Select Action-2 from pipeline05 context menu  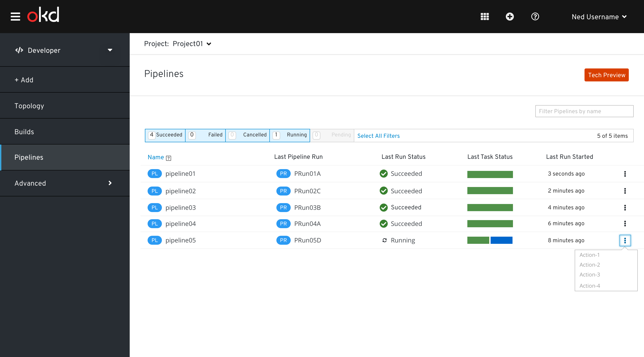pyautogui.click(x=590, y=265)
